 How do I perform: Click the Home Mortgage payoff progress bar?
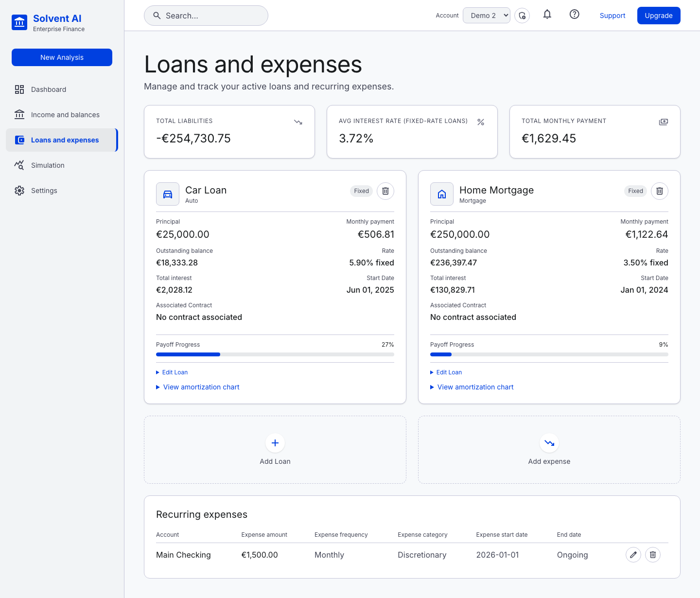pos(549,354)
